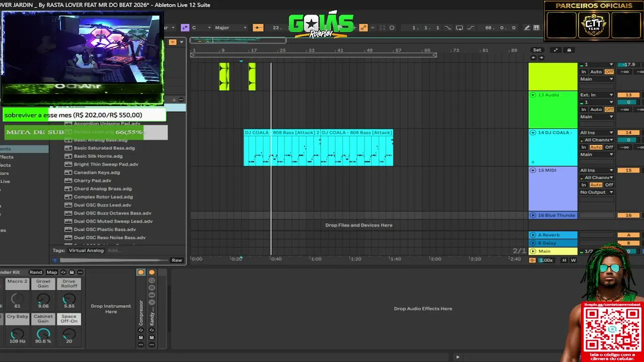
Task: Open track 15 No Output dropdown
Action: tap(597, 192)
